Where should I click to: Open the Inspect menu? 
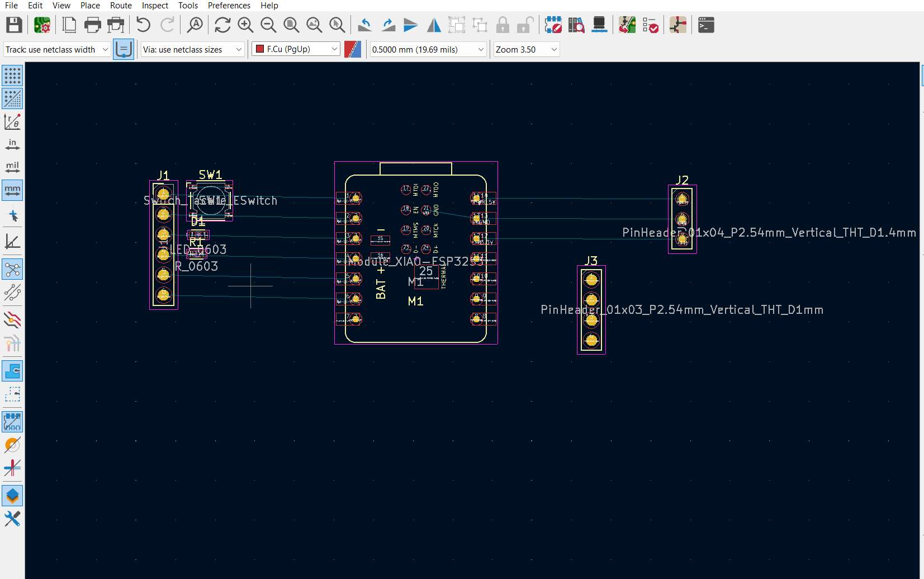pyautogui.click(x=154, y=6)
